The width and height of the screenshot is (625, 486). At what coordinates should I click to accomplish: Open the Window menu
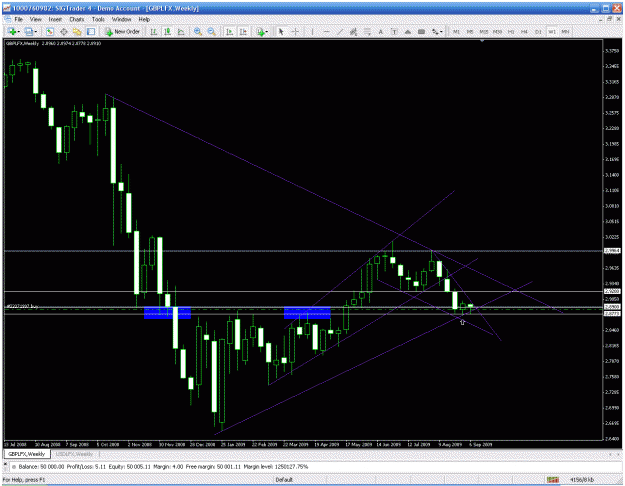pyautogui.click(x=121, y=19)
